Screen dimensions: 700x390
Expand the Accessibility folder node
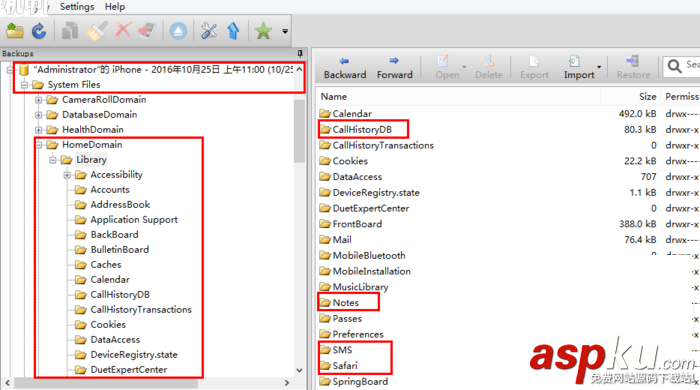(67, 175)
